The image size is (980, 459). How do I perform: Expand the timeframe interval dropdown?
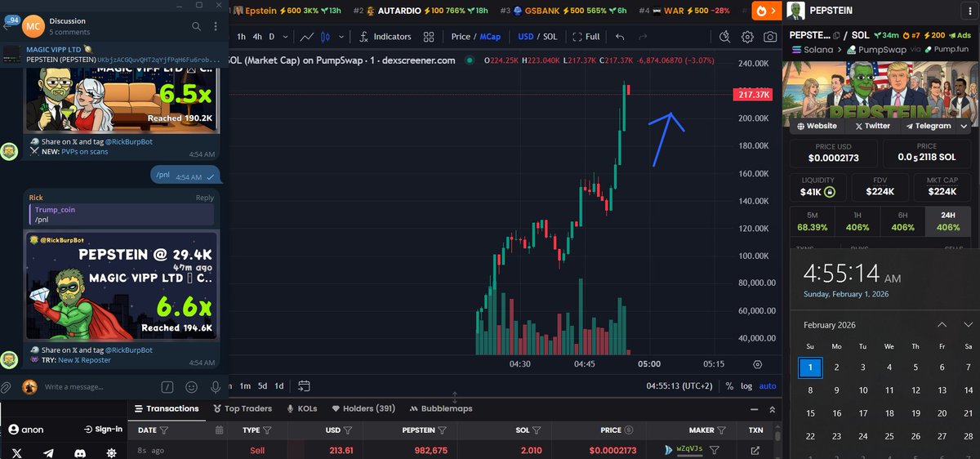coord(285,37)
